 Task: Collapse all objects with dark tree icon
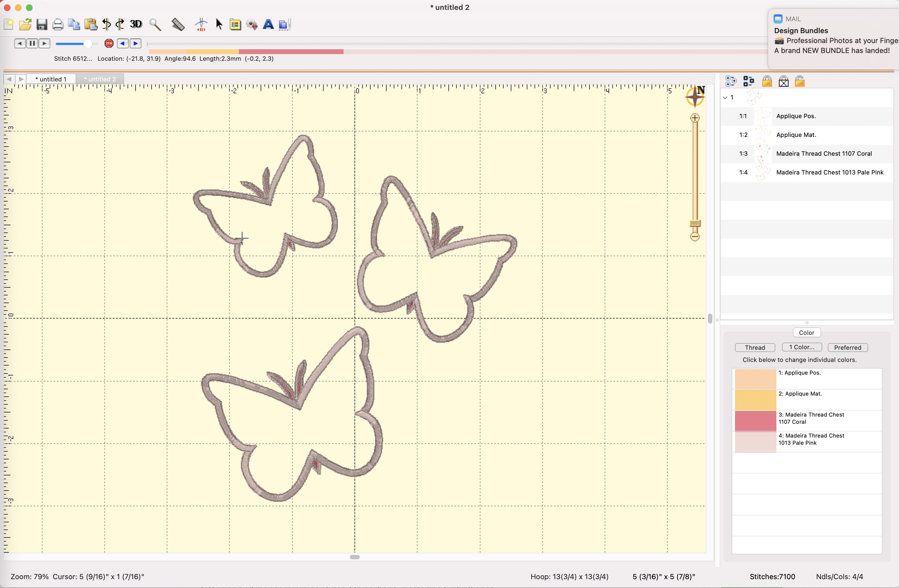tap(748, 81)
